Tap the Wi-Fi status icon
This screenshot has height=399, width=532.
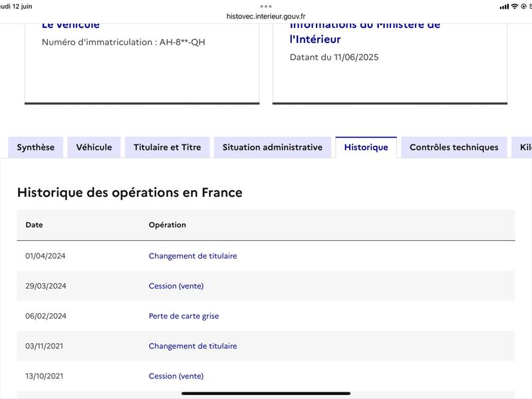(x=515, y=6)
